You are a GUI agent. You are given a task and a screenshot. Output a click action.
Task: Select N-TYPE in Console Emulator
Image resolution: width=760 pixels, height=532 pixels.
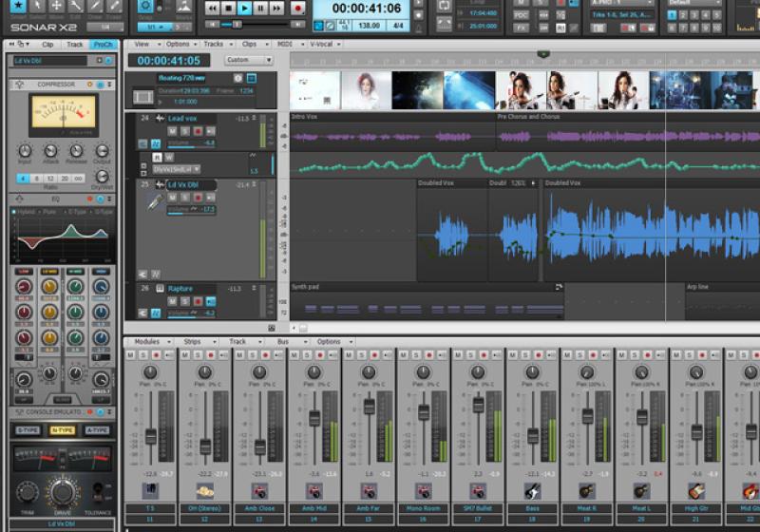click(x=63, y=430)
